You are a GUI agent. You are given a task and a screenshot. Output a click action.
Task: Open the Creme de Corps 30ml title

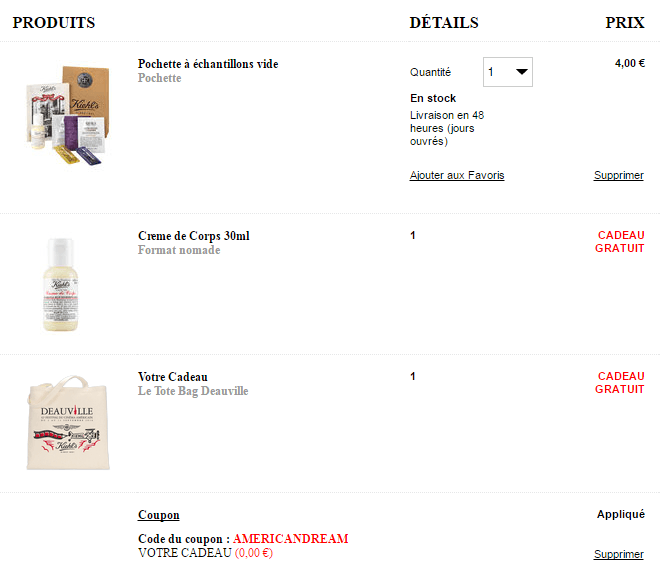coord(194,236)
